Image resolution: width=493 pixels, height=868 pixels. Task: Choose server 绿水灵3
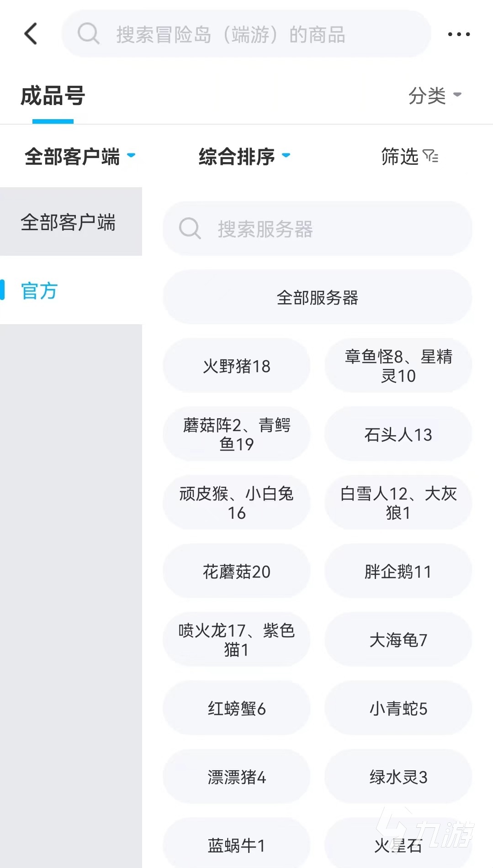[398, 777]
